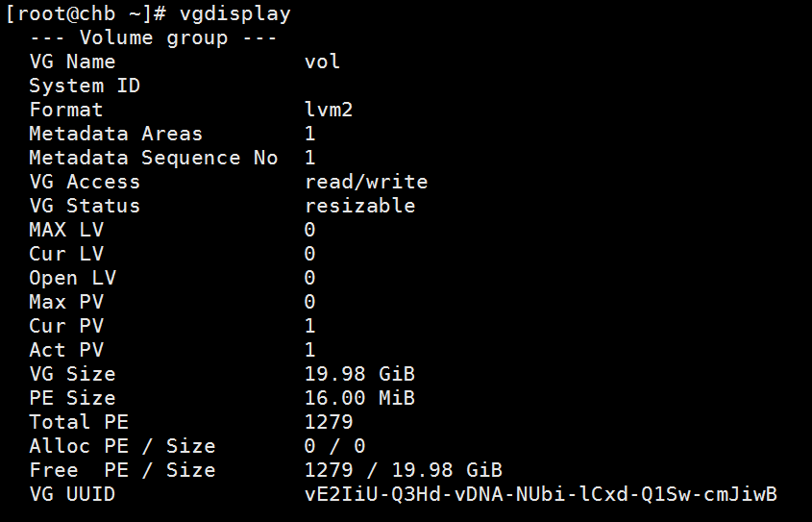
Task: Click the resizable status value
Action: [x=359, y=206]
